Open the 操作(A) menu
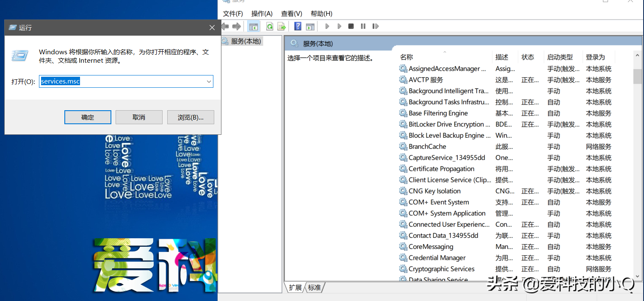Viewport: 644px width, 301px height. [262, 14]
